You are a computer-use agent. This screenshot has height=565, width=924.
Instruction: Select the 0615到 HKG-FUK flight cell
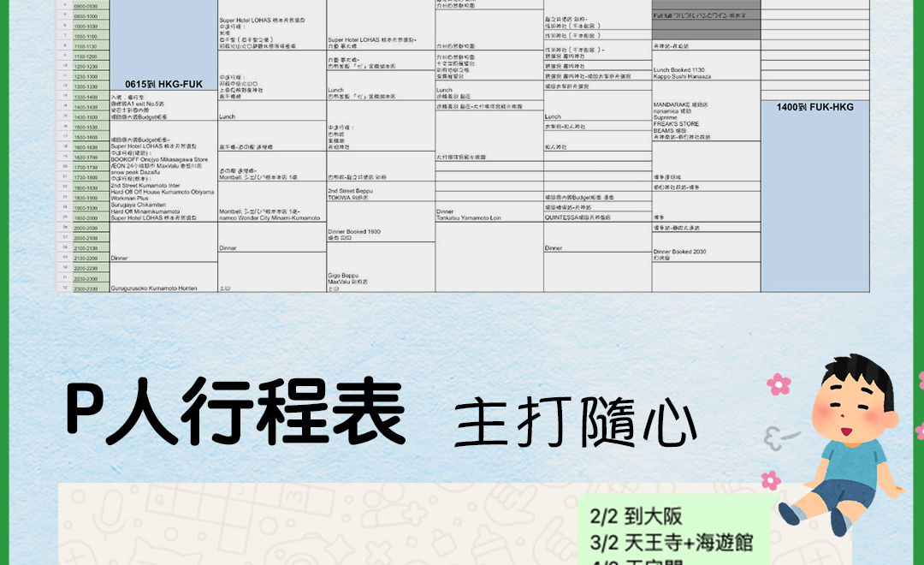(163, 83)
